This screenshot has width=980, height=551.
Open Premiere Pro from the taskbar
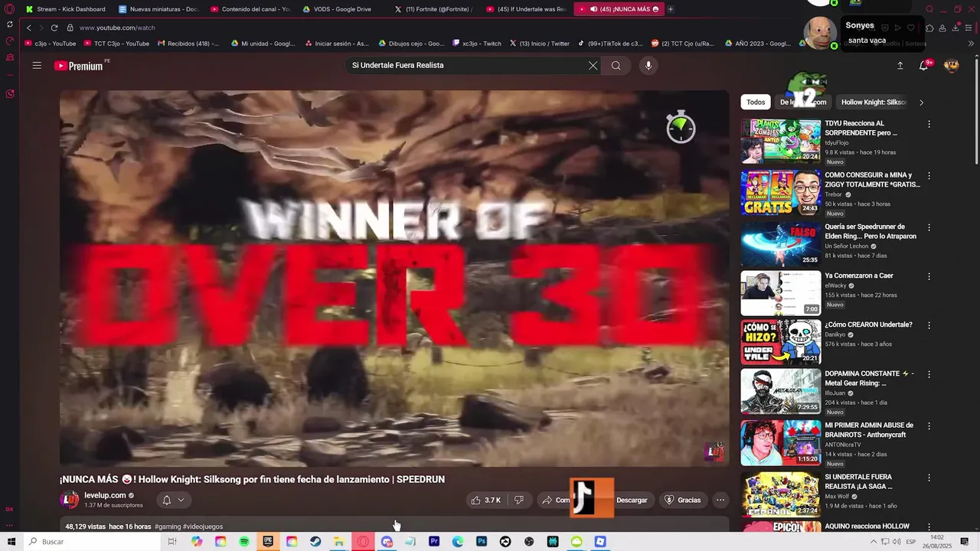[434, 542]
